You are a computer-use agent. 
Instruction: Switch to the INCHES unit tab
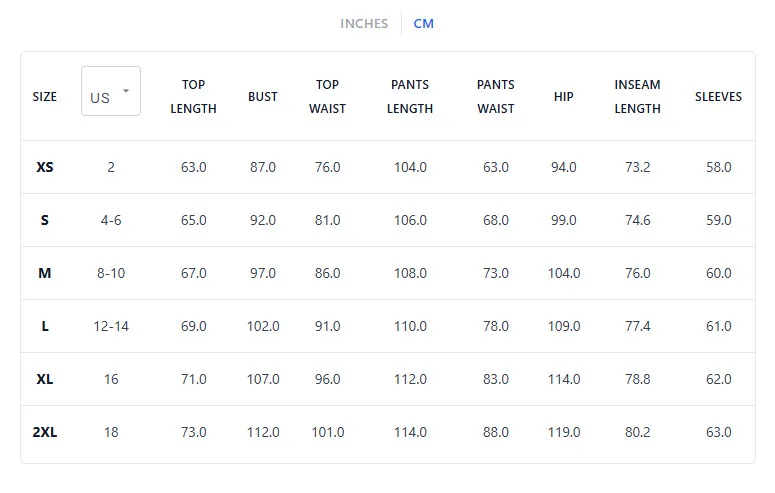pyautogui.click(x=364, y=24)
